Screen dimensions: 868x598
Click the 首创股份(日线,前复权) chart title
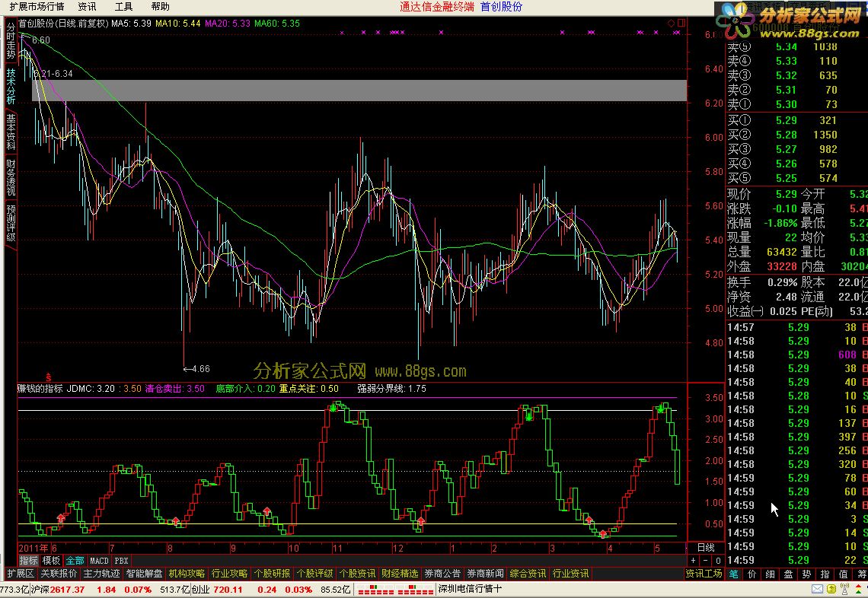(63, 24)
